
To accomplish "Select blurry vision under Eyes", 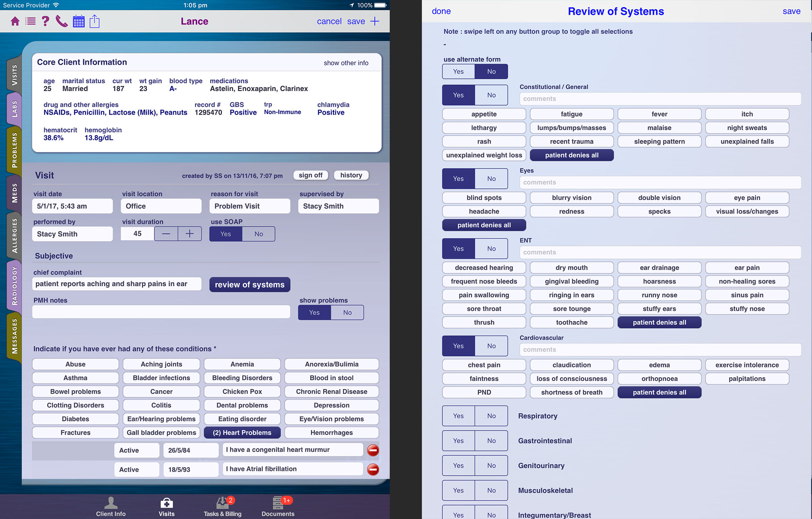I will click(572, 198).
